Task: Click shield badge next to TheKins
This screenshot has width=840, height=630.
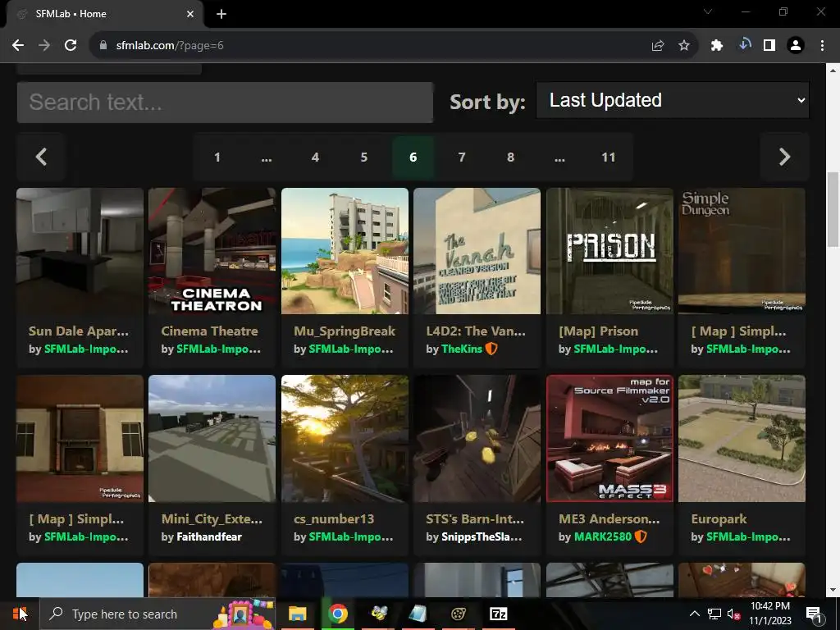Action: (x=491, y=349)
